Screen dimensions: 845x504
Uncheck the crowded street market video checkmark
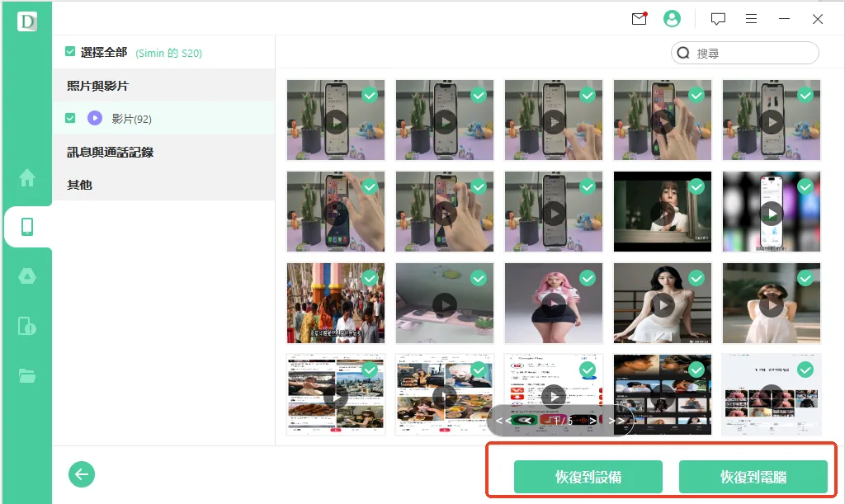[370, 278]
